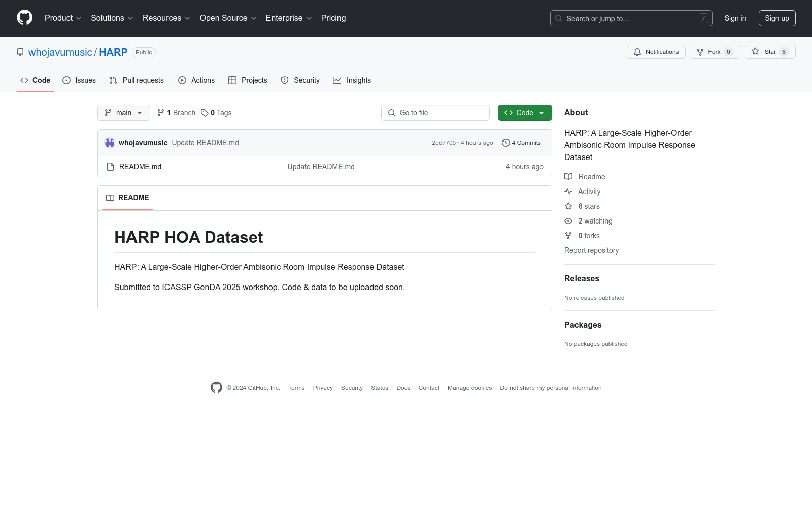The height and width of the screenshot is (508, 812).
Task: Click the HARP HOA Dataset heading
Action: [189, 237]
